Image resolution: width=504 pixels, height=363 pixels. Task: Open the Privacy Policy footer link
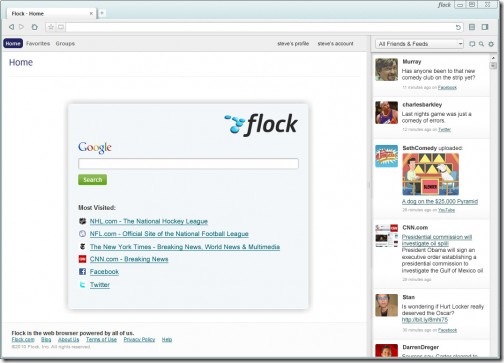[x=139, y=339]
